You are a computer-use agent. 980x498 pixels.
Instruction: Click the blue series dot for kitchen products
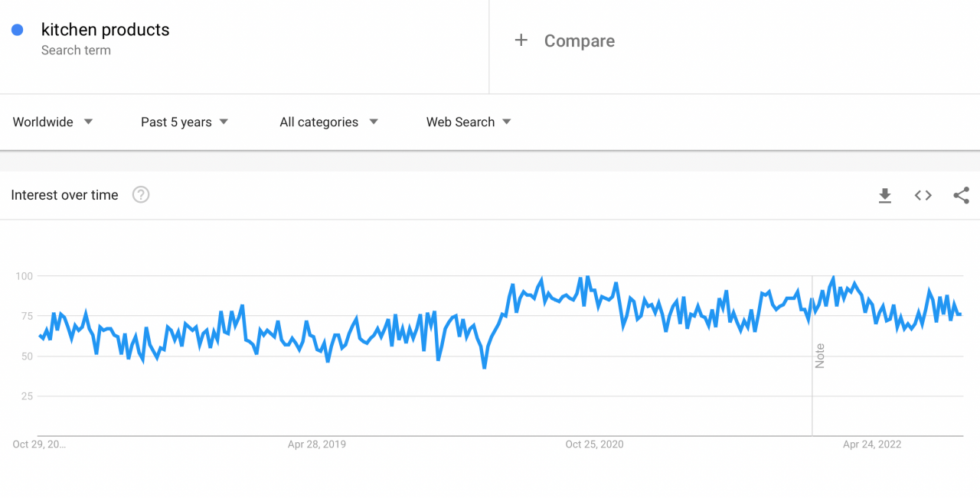coord(17,29)
